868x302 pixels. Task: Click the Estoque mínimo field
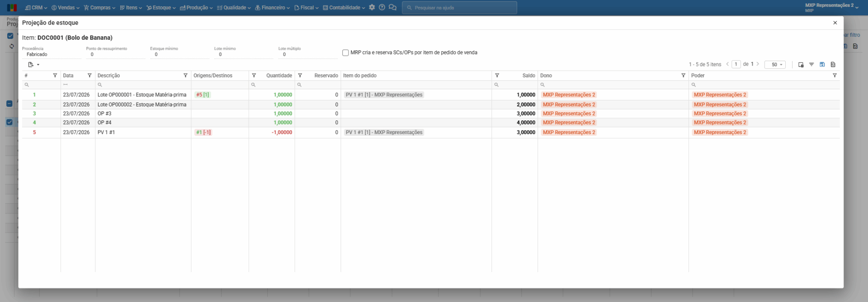click(x=180, y=54)
